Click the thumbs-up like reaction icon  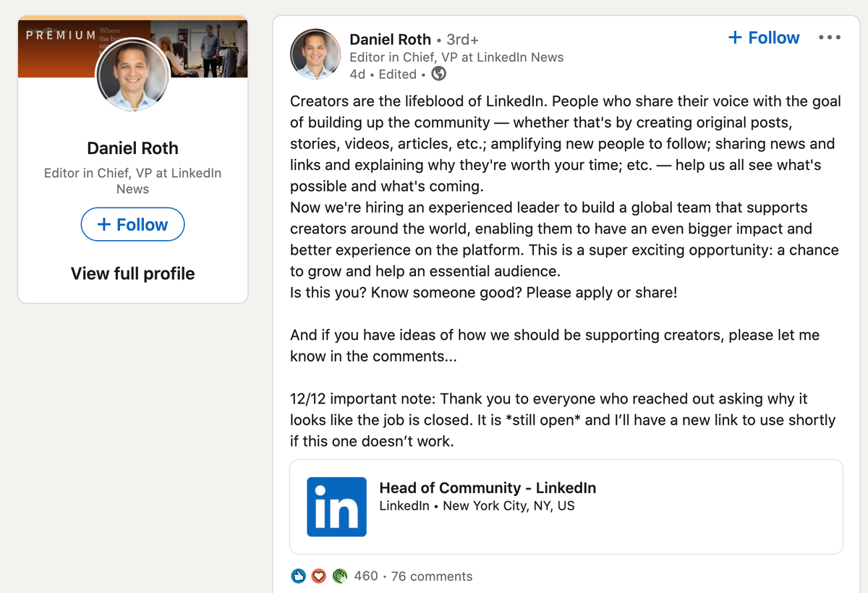click(x=298, y=576)
